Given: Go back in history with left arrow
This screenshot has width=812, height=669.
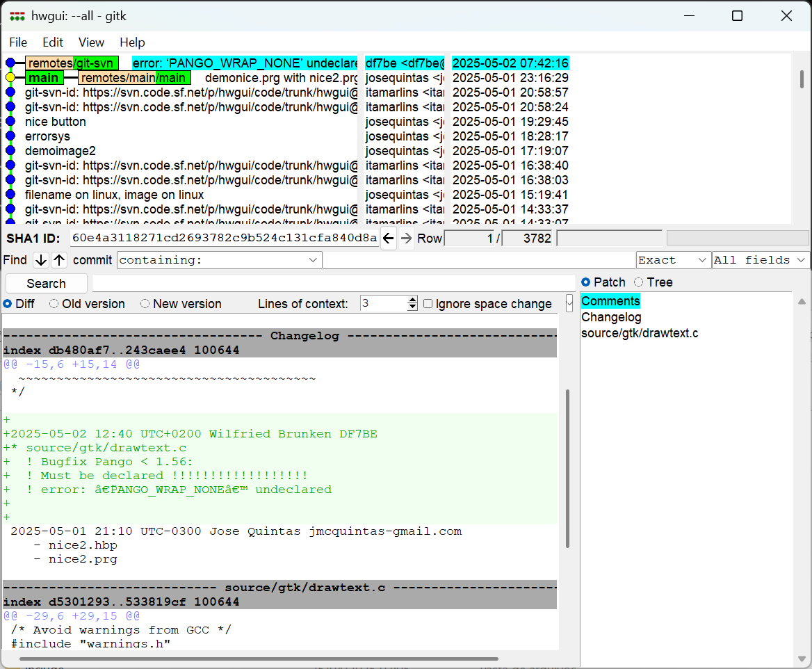Looking at the screenshot, I should [x=389, y=239].
